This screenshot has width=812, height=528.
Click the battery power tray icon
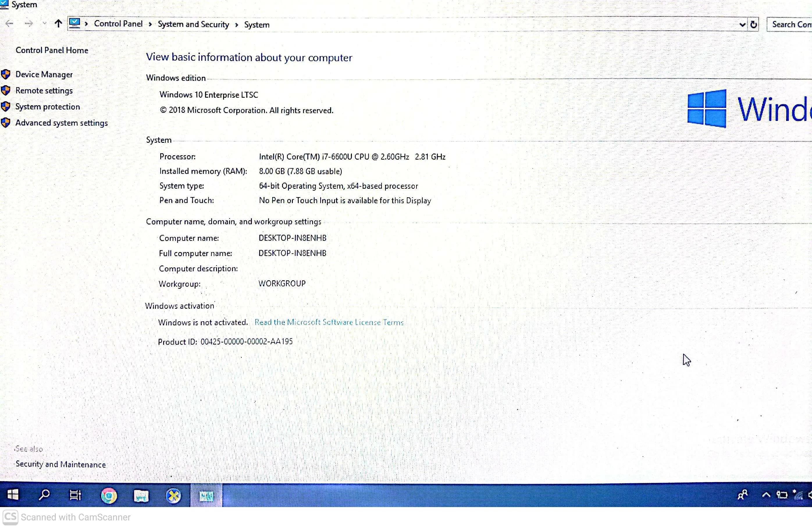click(782, 495)
